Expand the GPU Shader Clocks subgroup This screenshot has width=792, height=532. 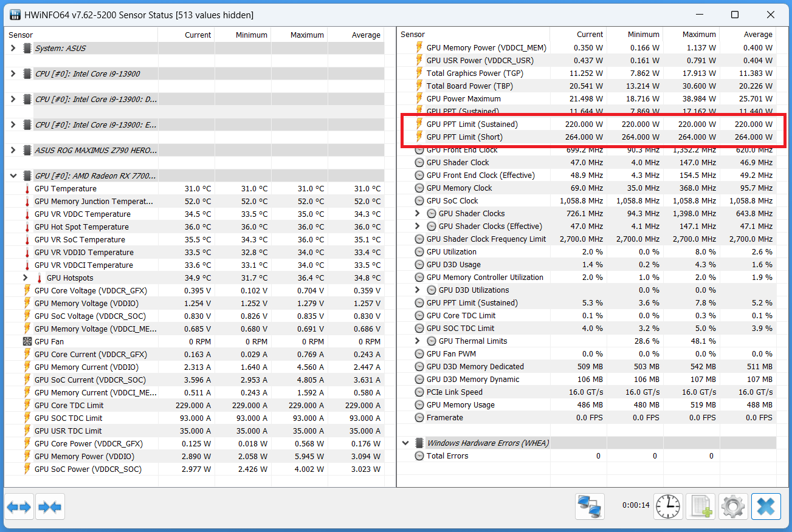[417, 213]
